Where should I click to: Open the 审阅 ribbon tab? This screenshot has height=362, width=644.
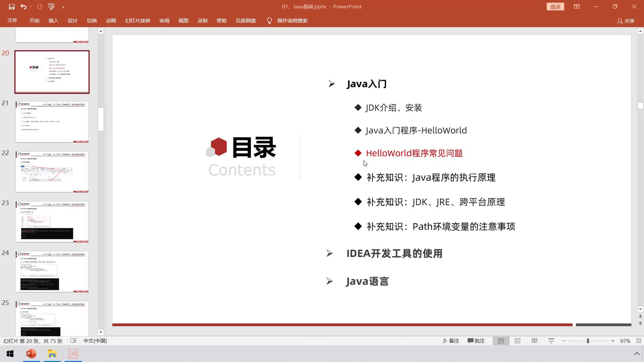(164, 21)
